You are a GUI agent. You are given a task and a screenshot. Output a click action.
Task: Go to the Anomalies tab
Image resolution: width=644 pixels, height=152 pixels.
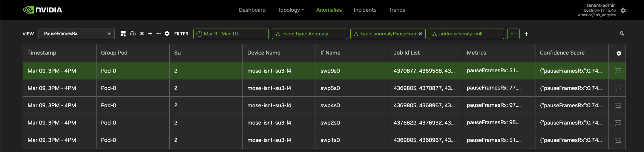329,10
